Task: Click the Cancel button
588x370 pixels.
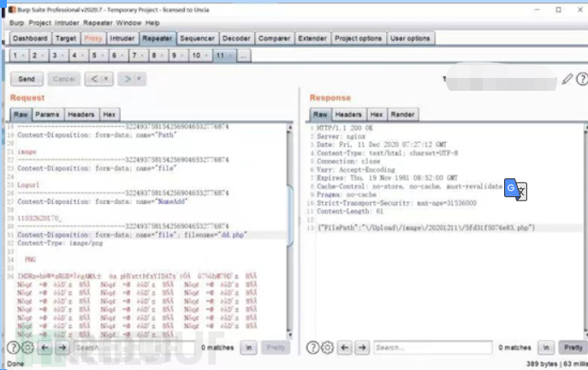Action: click(x=64, y=79)
